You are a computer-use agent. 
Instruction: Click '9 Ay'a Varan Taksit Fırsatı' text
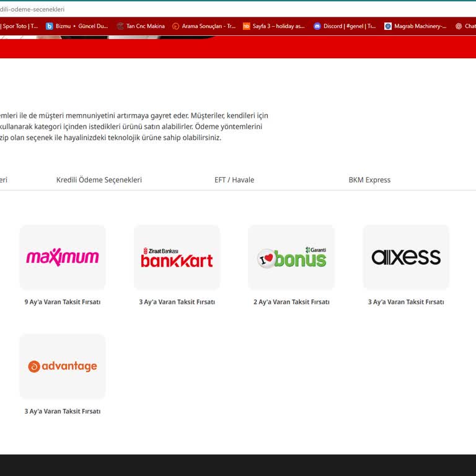coord(63,302)
